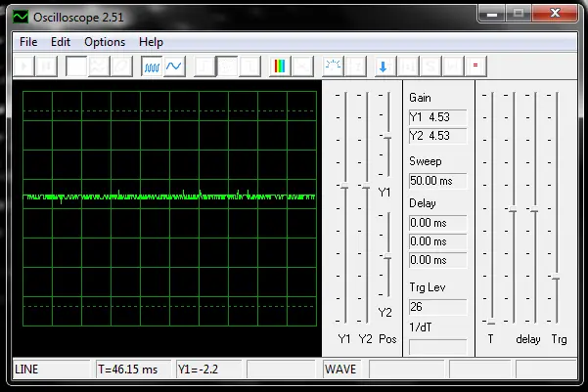Select the single sine wave display icon
Screen dimensions: 588x392
tap(174, 66)
